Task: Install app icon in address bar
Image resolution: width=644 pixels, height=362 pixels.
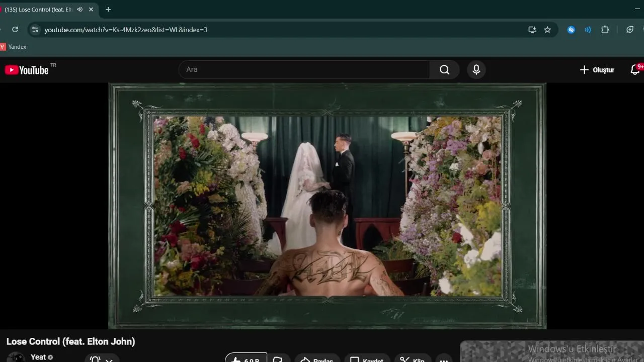Action: 532,30
